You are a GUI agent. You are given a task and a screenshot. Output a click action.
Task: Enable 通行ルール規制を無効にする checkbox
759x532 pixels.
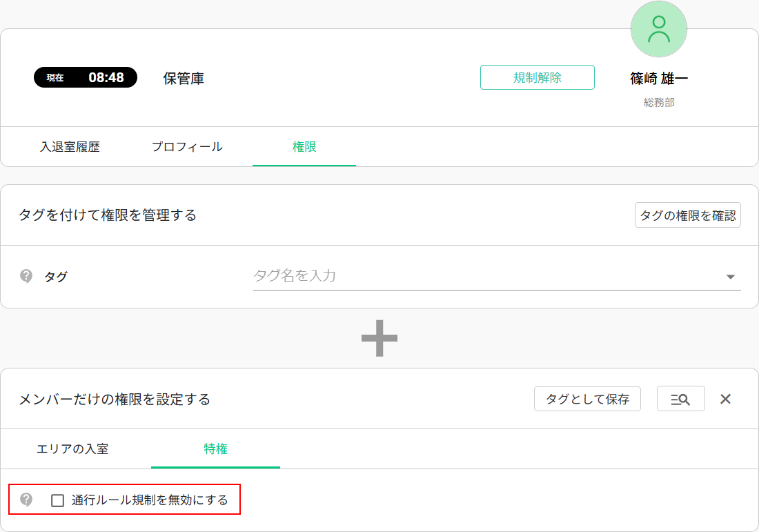pos(58,500)
